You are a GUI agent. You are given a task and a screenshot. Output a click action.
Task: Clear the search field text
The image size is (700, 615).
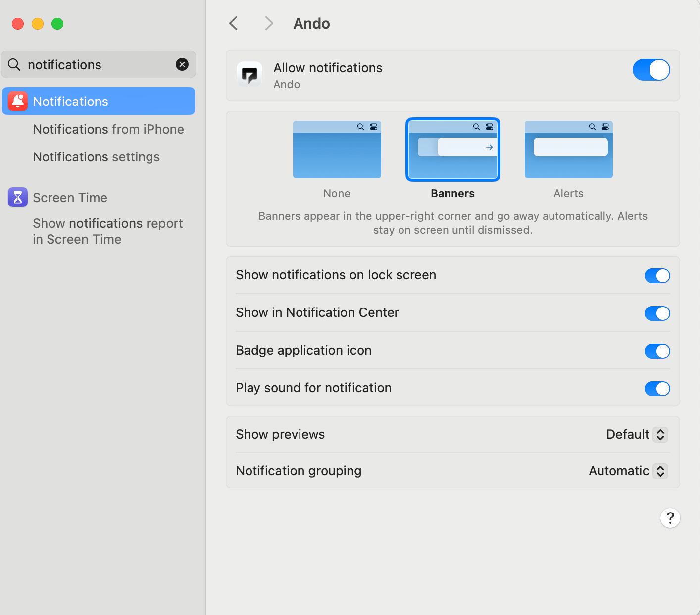click(182, 64)
